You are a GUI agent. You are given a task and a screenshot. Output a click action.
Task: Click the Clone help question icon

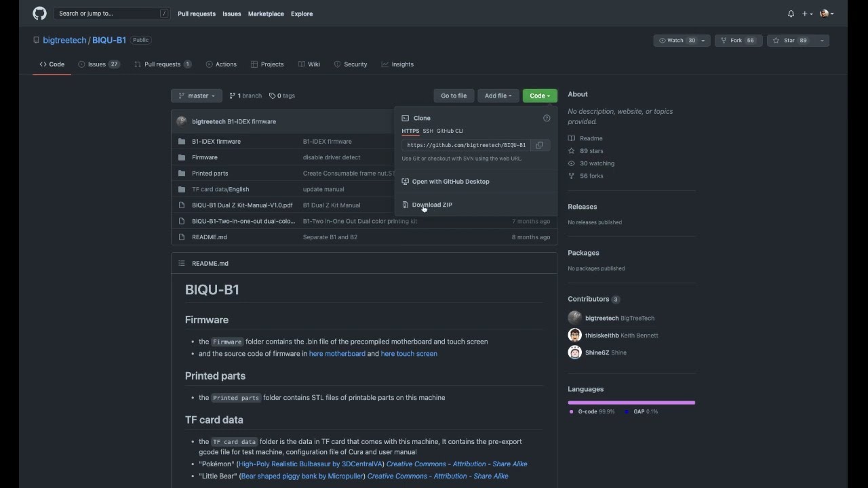coord(547,118)
